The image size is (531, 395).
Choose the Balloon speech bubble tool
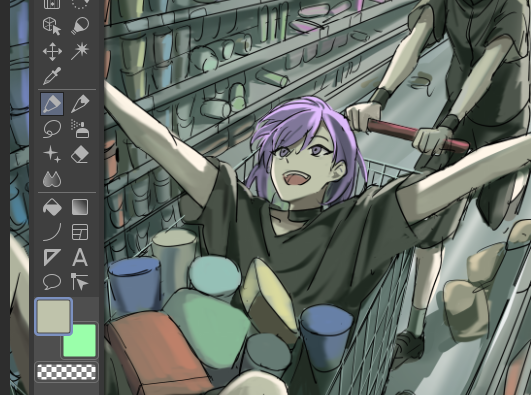pos(52,282)
